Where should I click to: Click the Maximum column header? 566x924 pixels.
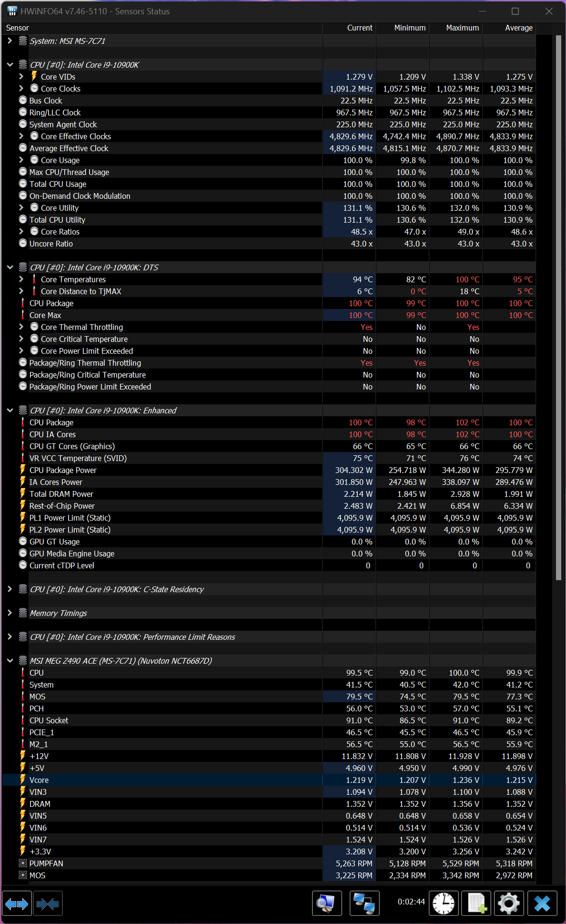pos(456,28)
